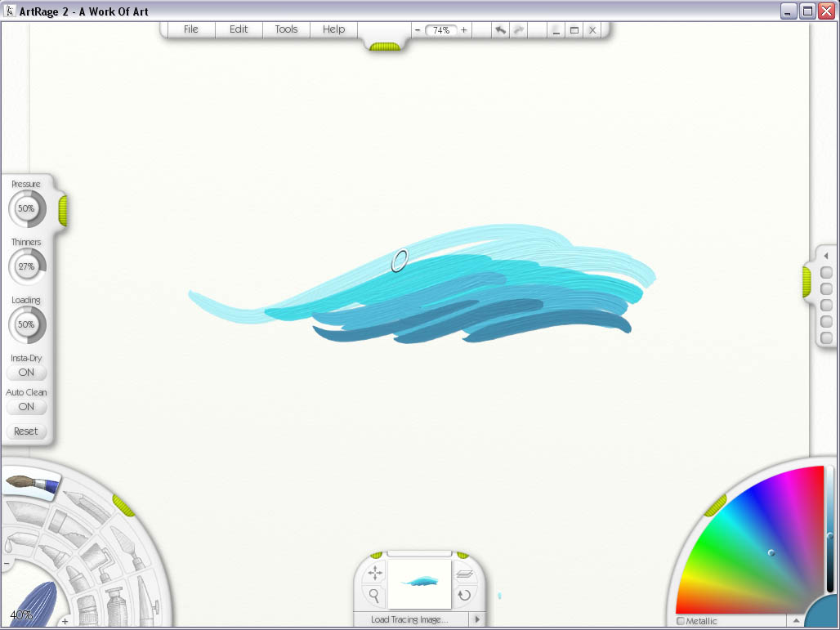Click the Thinners 27% dial
The height and width of the screenshot is (630, 840).
(27, 266)
